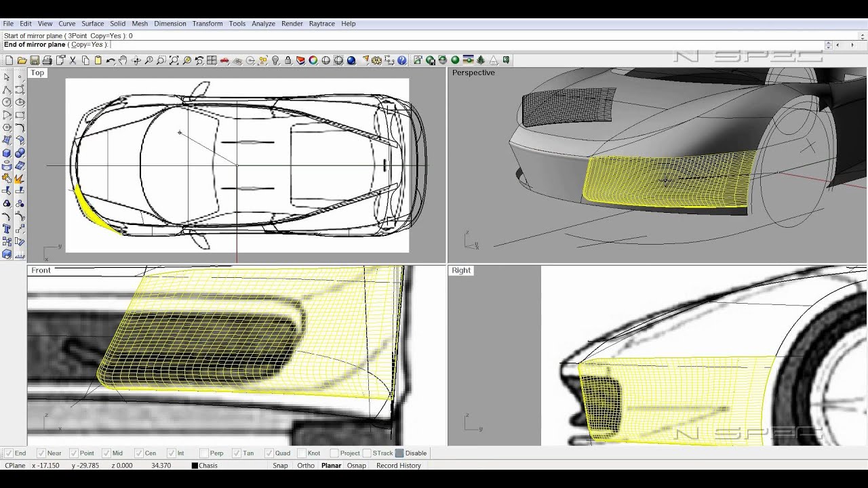Click the Perspective viewport title
The width and height of the screenshot is (868, 488).
[x=473, y=73]
